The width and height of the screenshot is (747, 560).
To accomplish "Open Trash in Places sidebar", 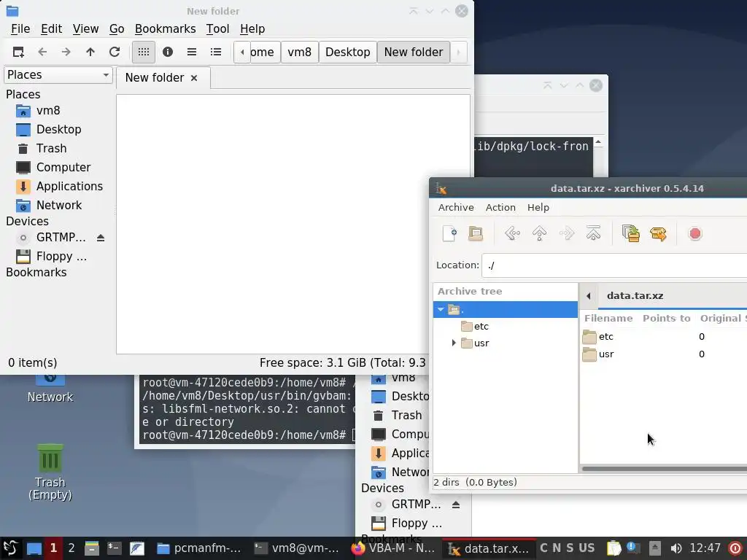I will coord(51,149).
